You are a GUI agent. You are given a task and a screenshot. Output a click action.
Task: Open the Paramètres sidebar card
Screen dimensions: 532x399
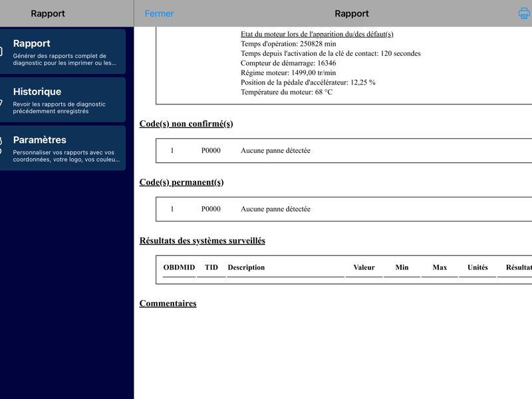63,148
